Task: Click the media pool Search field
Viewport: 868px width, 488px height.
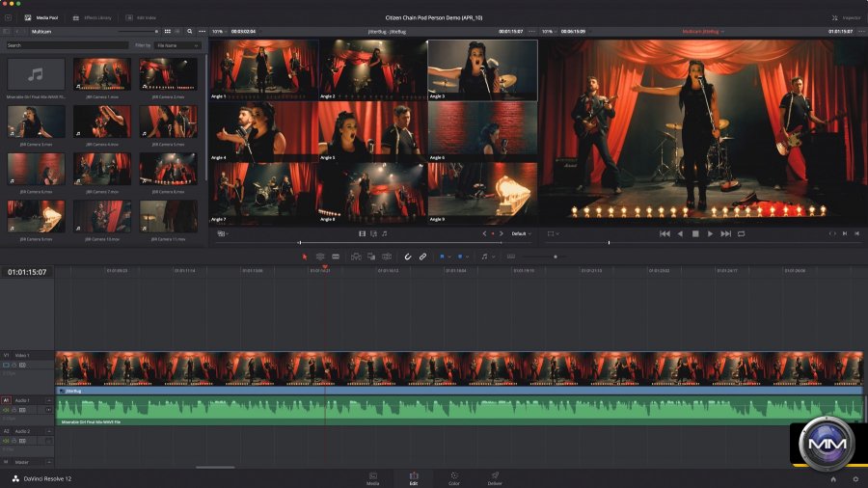Action: (x=67, y=45)
